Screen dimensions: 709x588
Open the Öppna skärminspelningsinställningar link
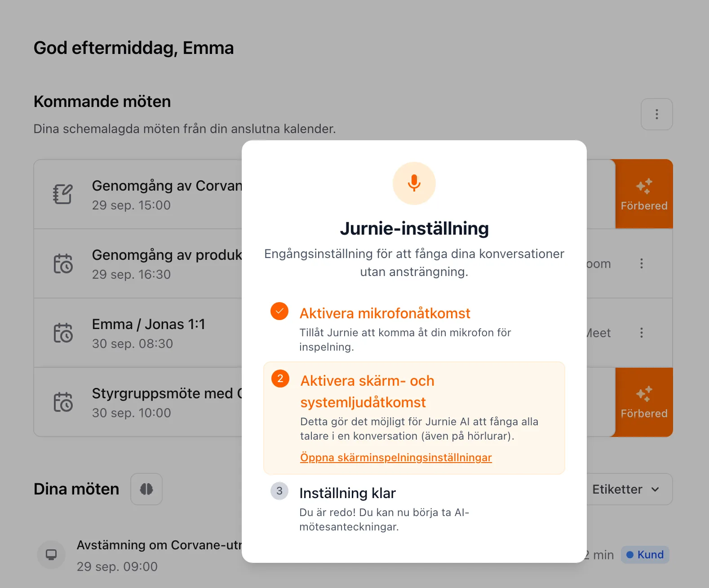(x=396, y=458)
